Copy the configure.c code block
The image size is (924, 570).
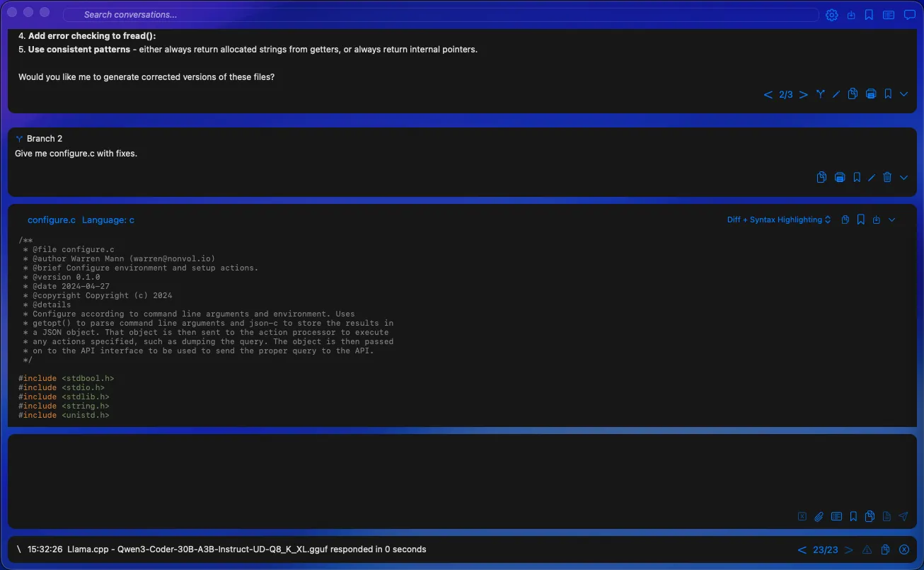click(845, 220)
